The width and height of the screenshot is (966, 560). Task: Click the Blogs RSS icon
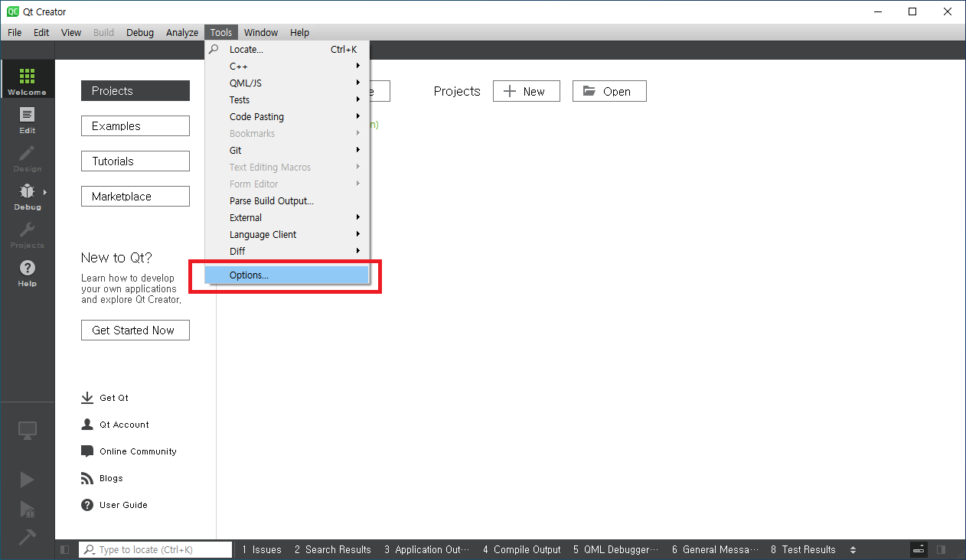tap(87, 478)
